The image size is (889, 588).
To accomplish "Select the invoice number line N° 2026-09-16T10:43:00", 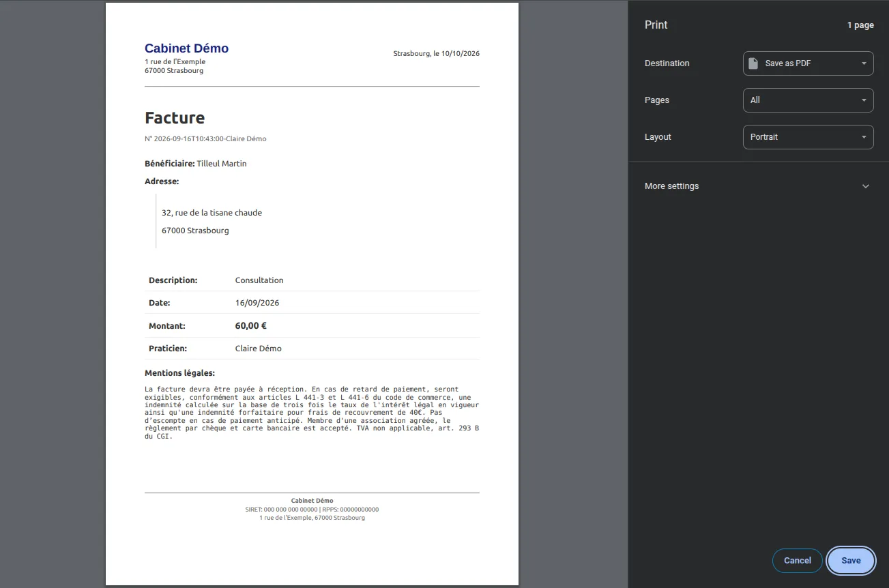I will [205, 139].
